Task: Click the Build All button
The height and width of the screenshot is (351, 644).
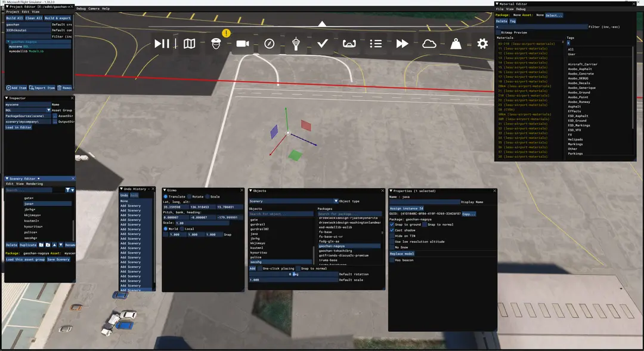Action: (x=14, y=18)
